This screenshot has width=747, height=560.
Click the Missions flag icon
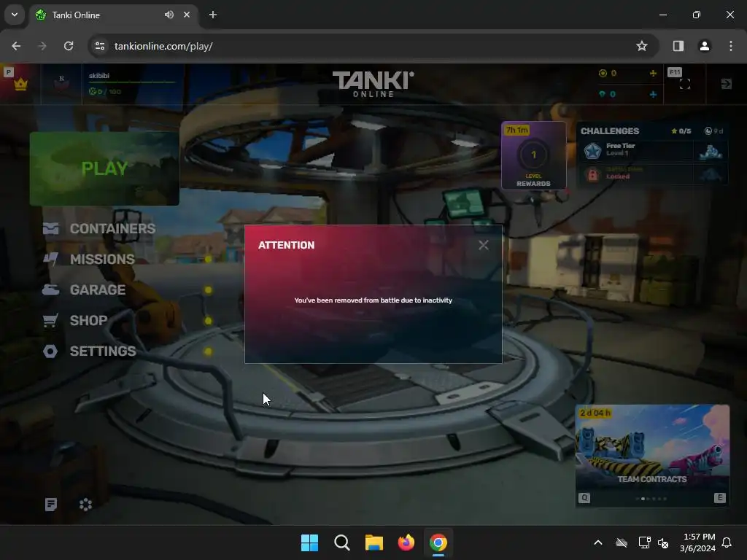tap(50, 259)
